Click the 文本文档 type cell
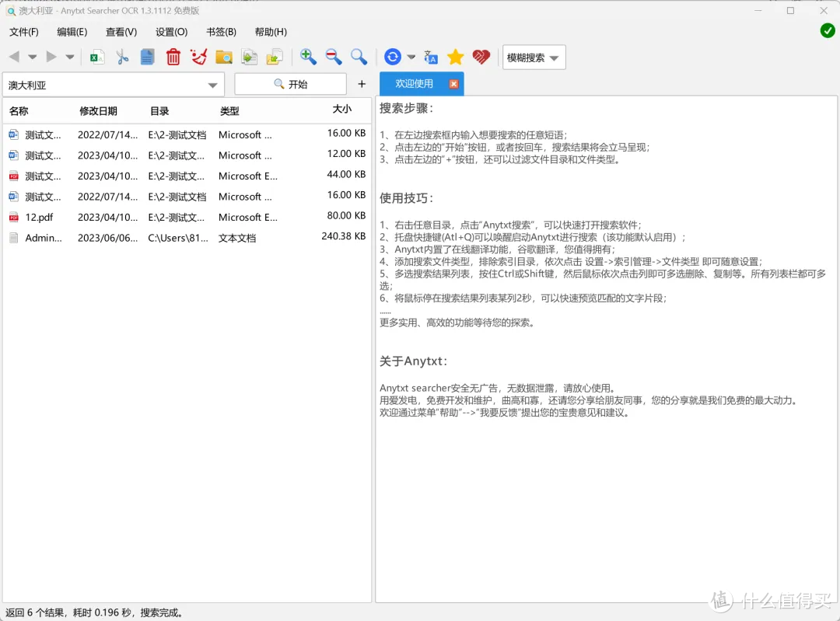The image size is (840, 621). [x=237, y=239]
